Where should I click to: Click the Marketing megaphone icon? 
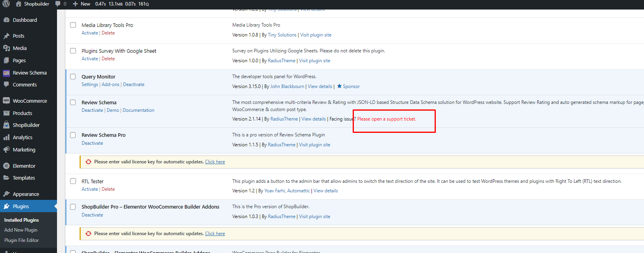click(6, 149)
